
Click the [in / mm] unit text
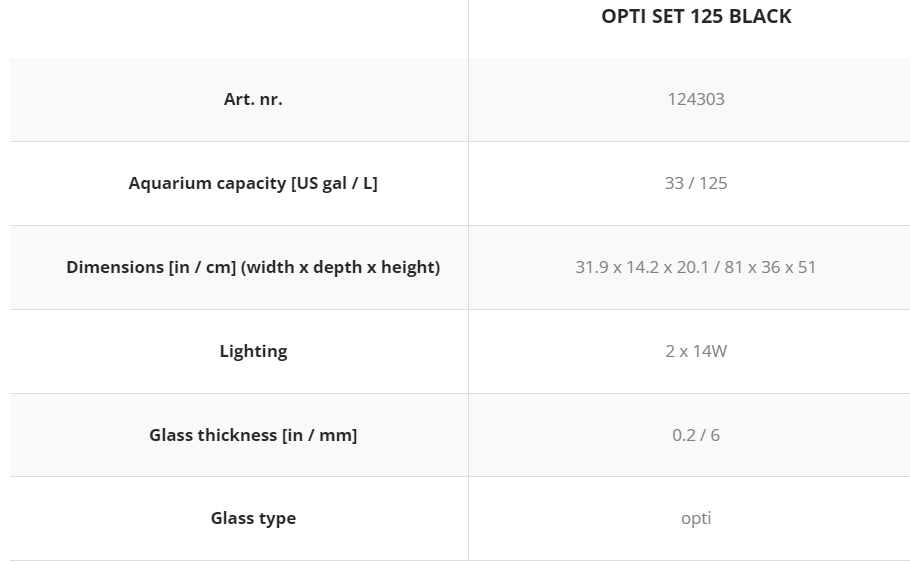coord(320,435)
